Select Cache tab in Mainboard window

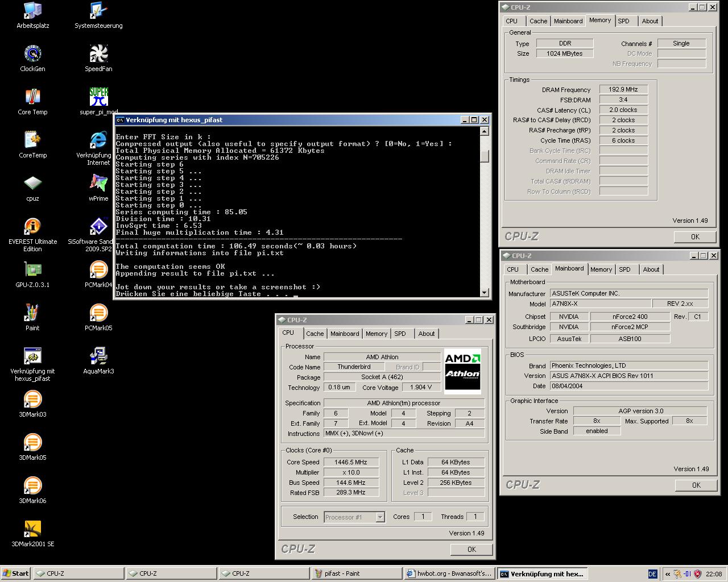(539, 270)
